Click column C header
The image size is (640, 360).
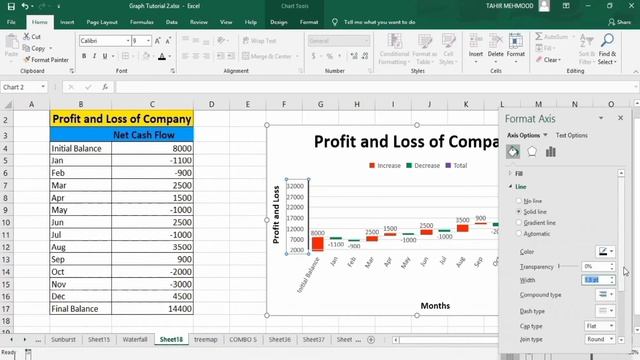point(152,104)
